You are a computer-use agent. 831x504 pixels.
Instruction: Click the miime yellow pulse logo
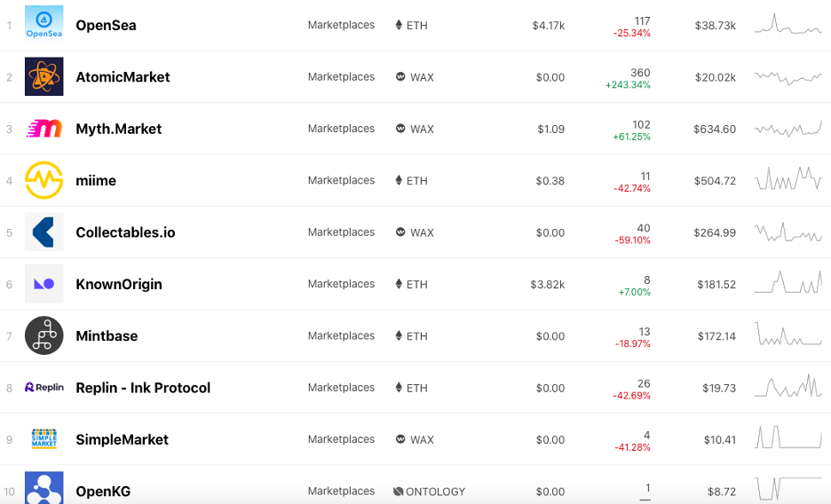[44, 180]
